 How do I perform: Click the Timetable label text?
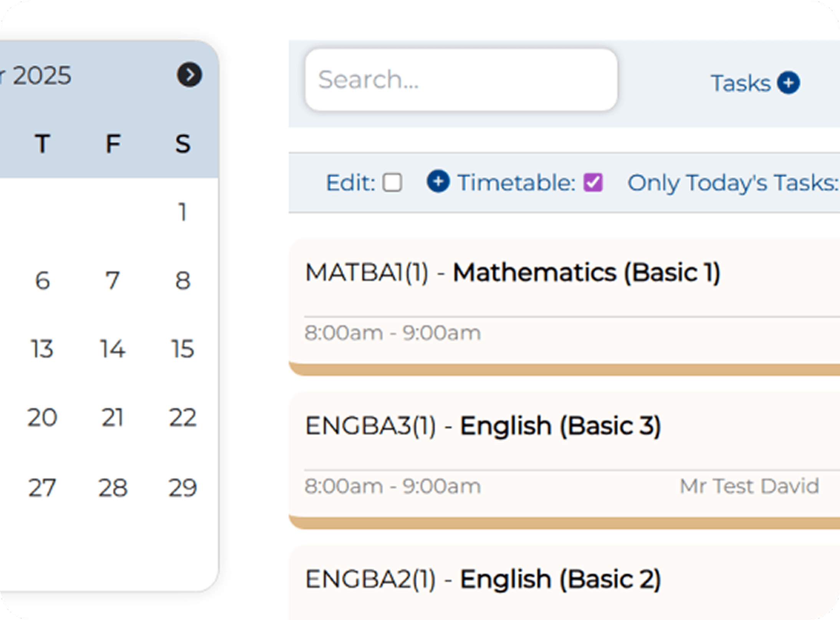tap(516, 183)
